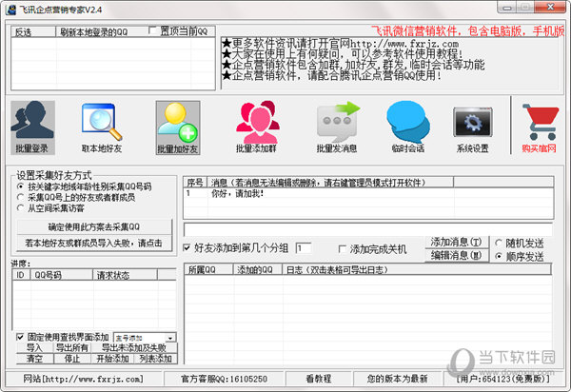Click the 用户:654123(免费版) status entry

(503, 379)
